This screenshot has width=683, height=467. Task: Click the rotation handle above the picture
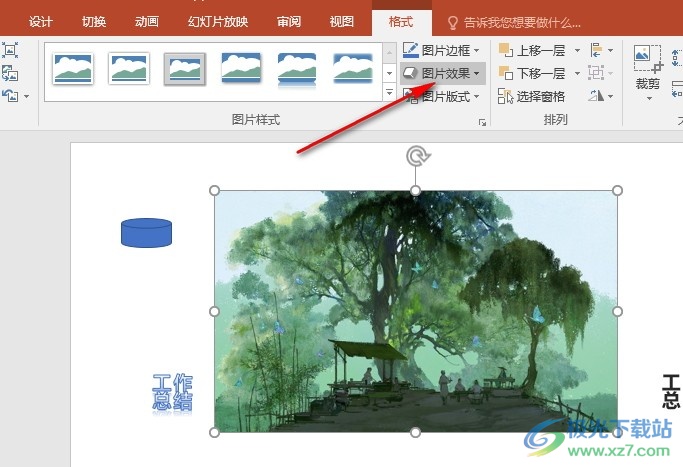click(417, 156)
